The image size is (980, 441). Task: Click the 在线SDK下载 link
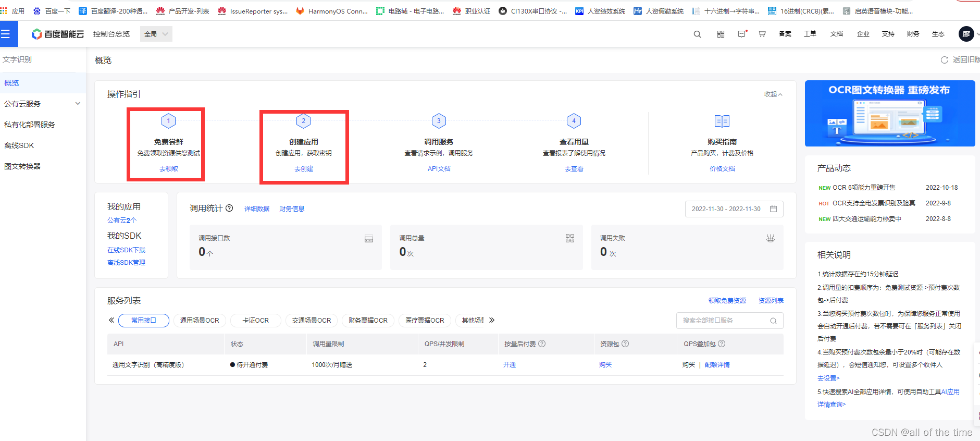pyautogui.click(x=126, y=250)
